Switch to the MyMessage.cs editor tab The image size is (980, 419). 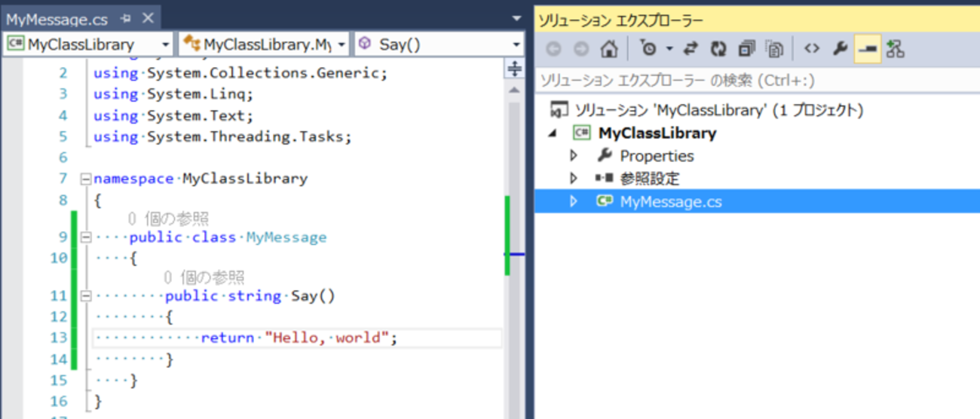click(59, 19)
